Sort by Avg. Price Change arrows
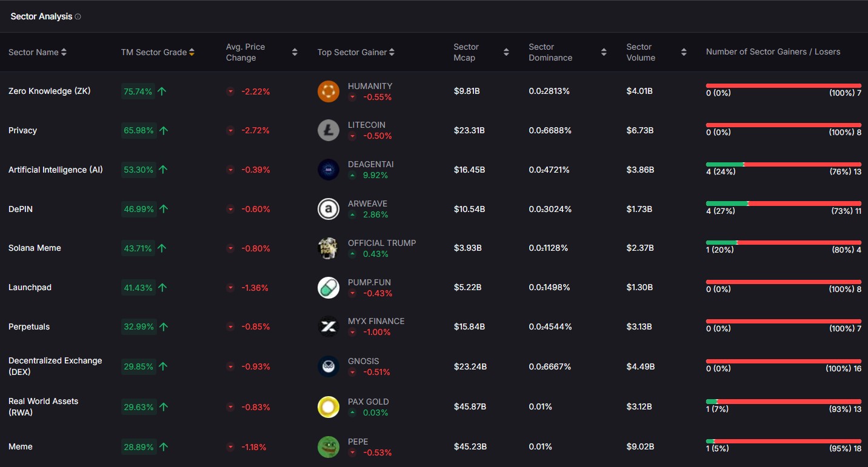Viewport: 868px width, 467px height. [x=295, y=52]
